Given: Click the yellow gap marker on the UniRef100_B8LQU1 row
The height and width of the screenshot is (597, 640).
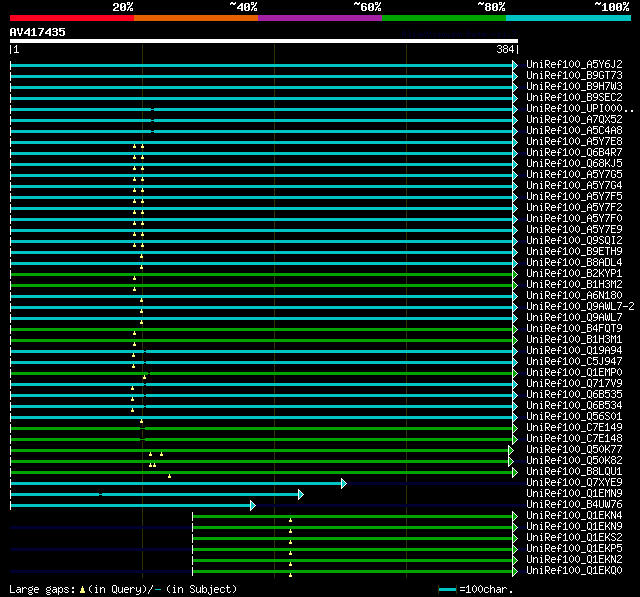Looking at the screenshot, I should pos(170,476).
